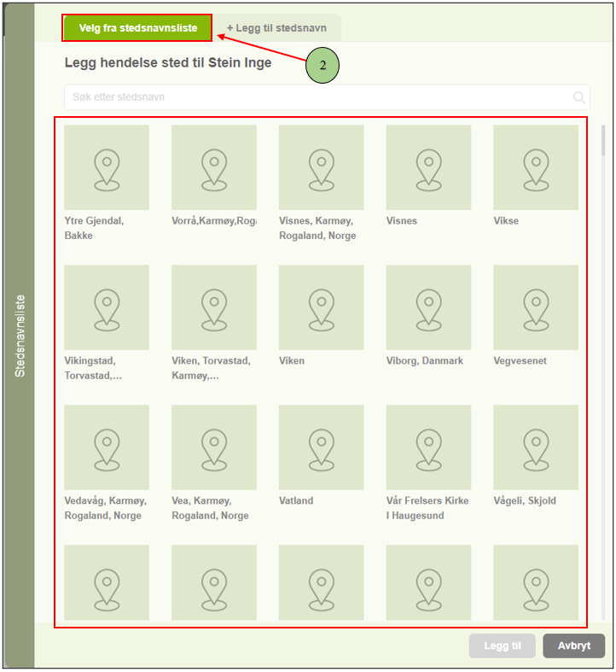Switch to the + Legg til stedsnavn tab
Image resolution: width=616 pixels, height=672 pixels.
coord(276,28)
